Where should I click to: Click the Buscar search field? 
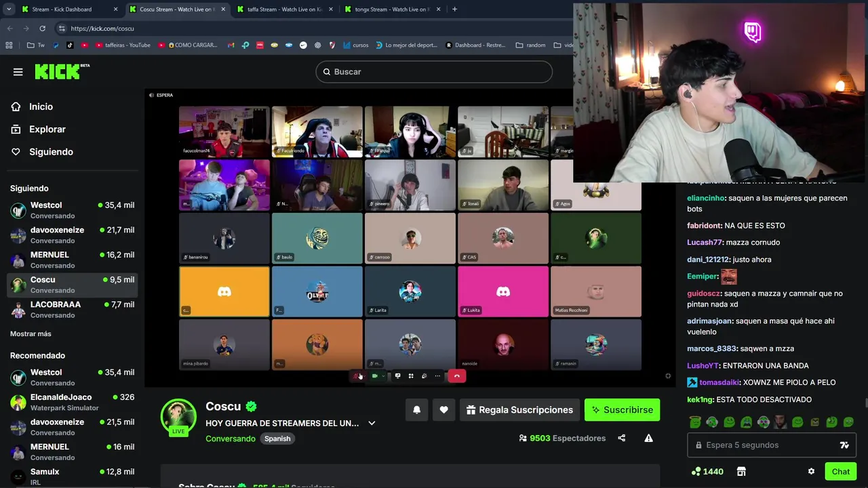pos(434,72)
